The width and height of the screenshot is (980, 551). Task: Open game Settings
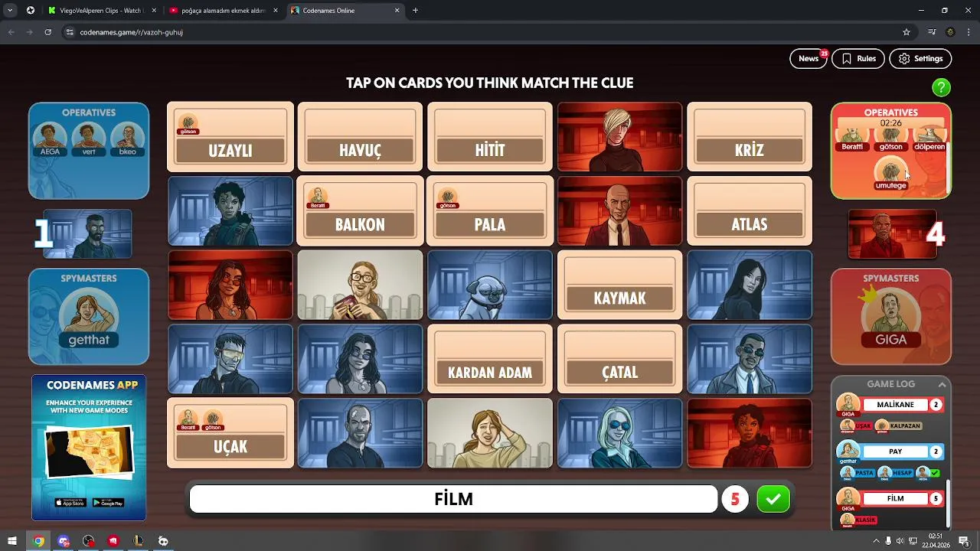[920, 59]
